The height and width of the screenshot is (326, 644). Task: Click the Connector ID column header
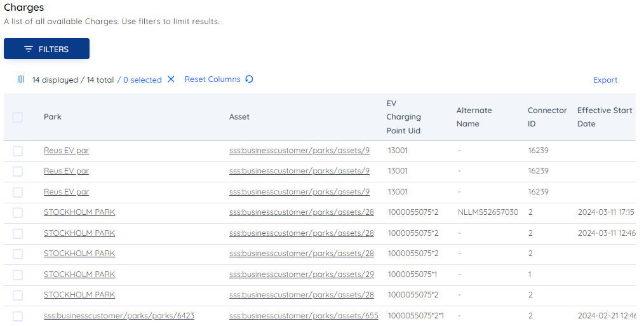pyautogui.click(x=547, y=117)
